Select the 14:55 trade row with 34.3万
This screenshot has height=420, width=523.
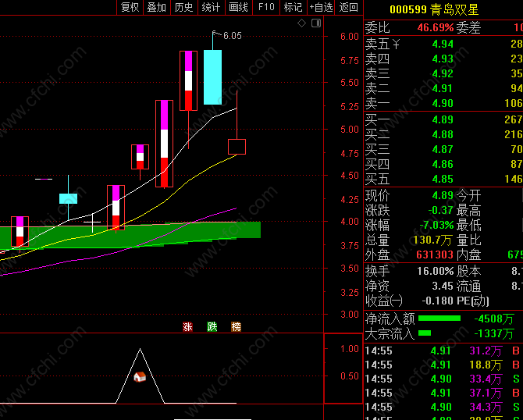(x=443, y=407)
